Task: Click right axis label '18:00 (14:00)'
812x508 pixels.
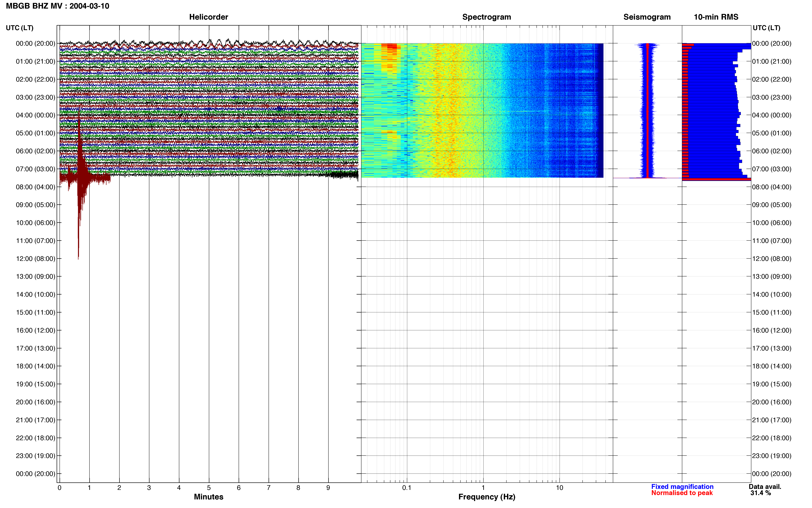Action: (x=772, y=366)
